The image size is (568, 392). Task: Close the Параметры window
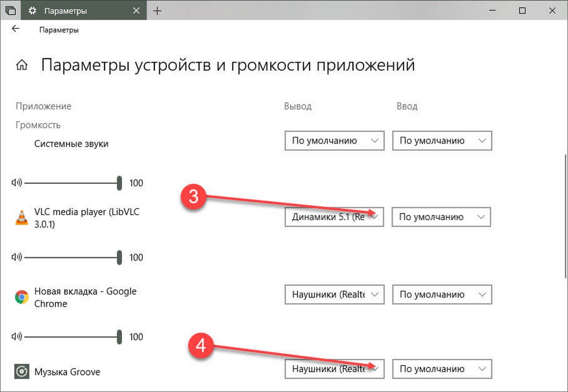coord(551,10)
